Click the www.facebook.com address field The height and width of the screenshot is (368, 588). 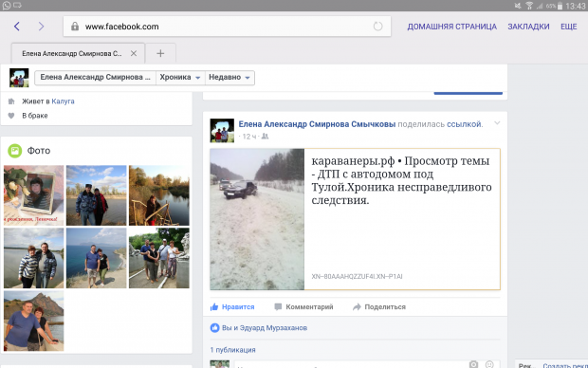227,27
